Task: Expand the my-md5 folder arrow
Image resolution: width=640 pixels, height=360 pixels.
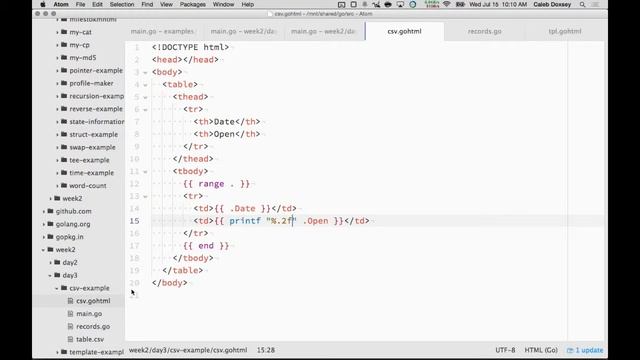Action: pos(58,58)
